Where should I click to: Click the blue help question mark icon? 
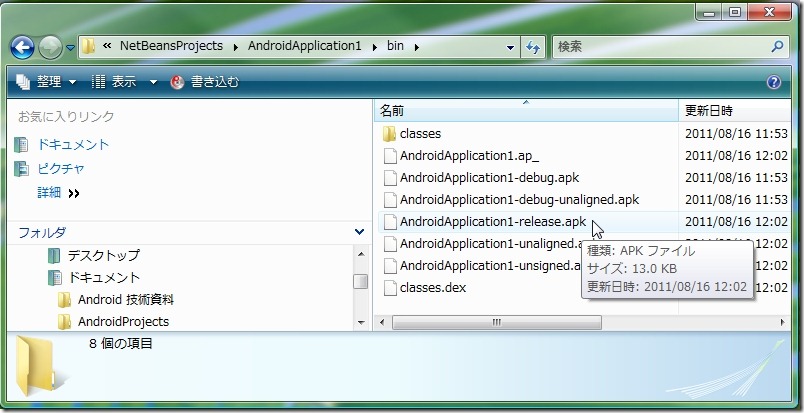coord(773,82)
